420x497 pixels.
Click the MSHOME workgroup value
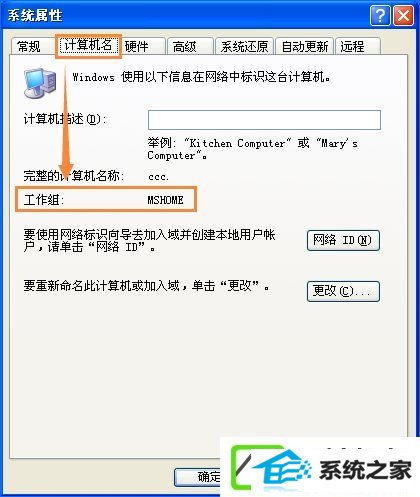coord(165,200)
